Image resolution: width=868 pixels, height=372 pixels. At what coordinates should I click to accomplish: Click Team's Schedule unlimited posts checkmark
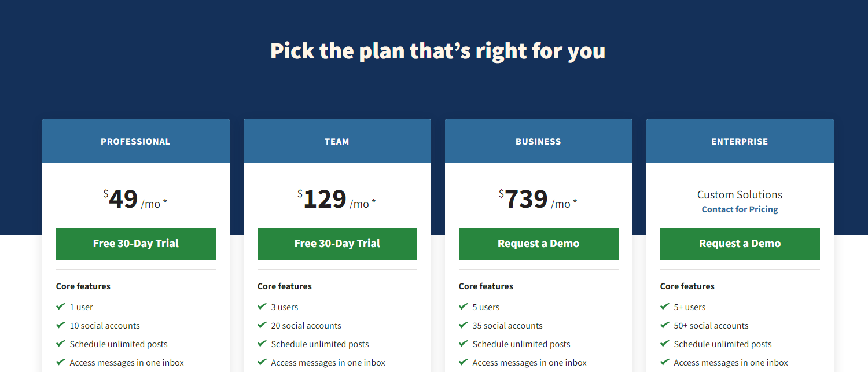pos(262,344)
